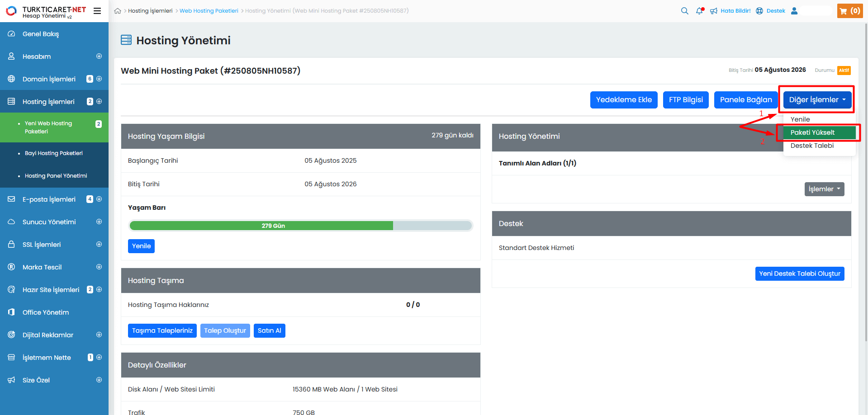Click the Hata Bildir megaphone icon

point(714,11)
